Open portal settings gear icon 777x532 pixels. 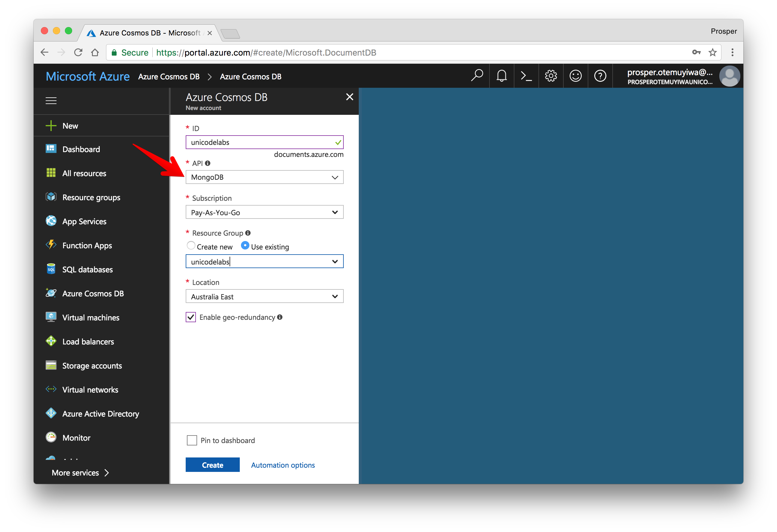click(551, 76)
